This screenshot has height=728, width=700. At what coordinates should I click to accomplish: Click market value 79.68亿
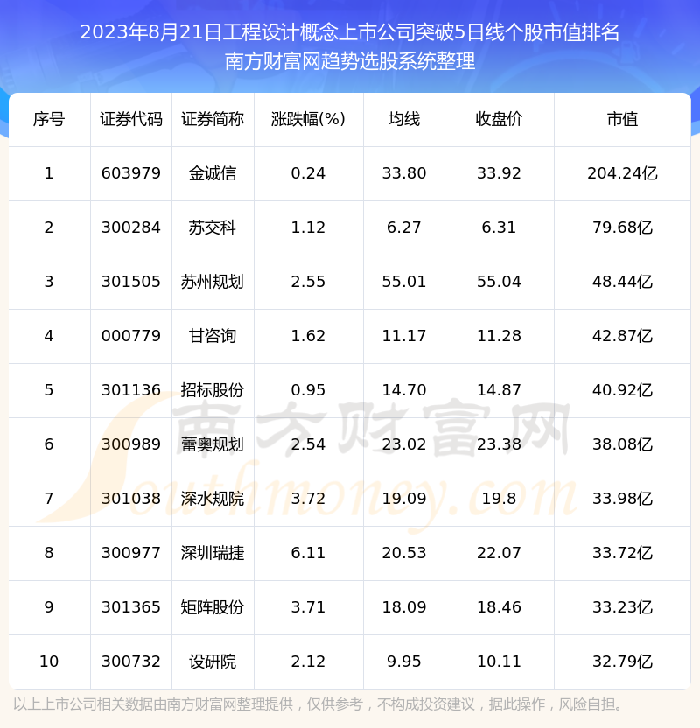[x=622, y=227]
